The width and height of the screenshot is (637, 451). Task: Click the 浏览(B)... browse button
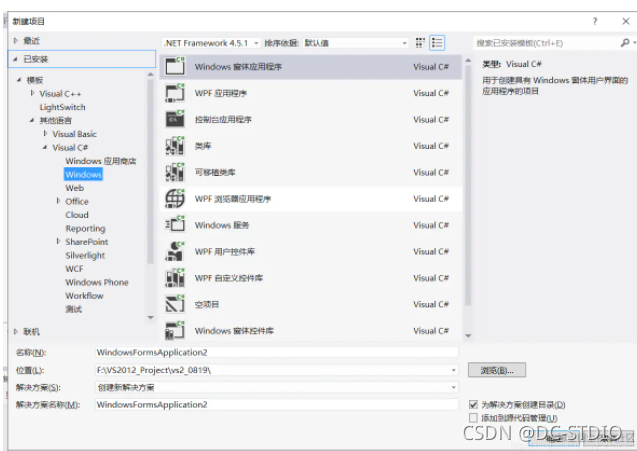click(497, 370)
